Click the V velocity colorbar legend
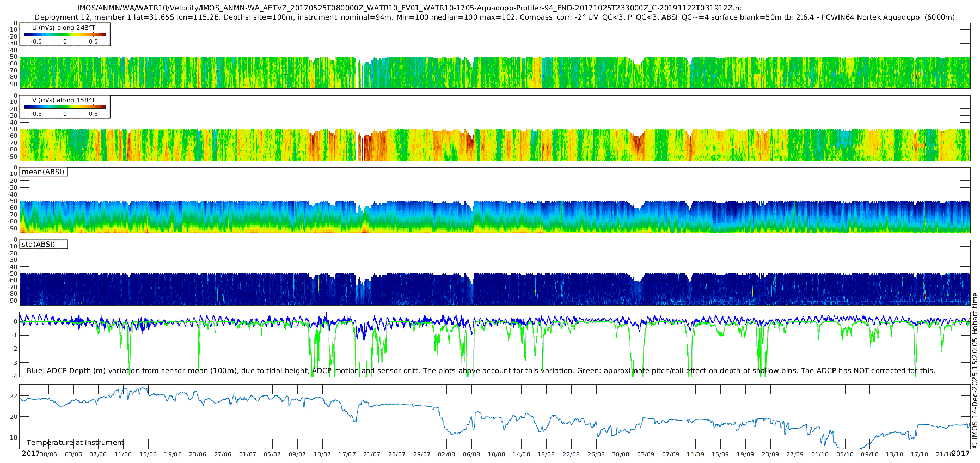 pos(65,107)
